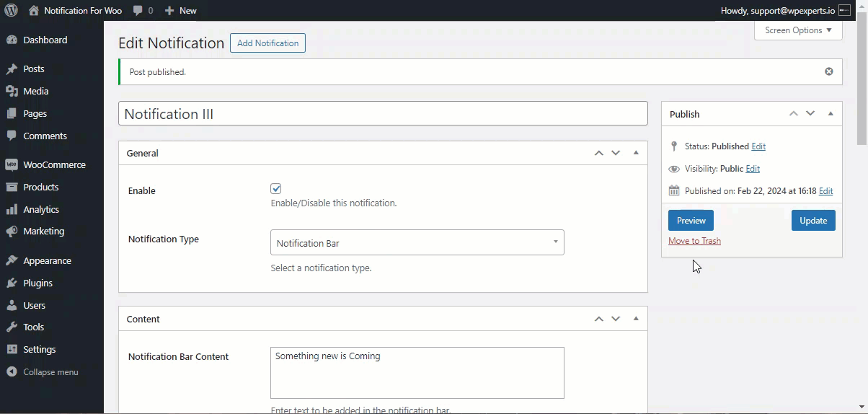Click the Preview button
This screenshot has width=868, height=414.
691,221
